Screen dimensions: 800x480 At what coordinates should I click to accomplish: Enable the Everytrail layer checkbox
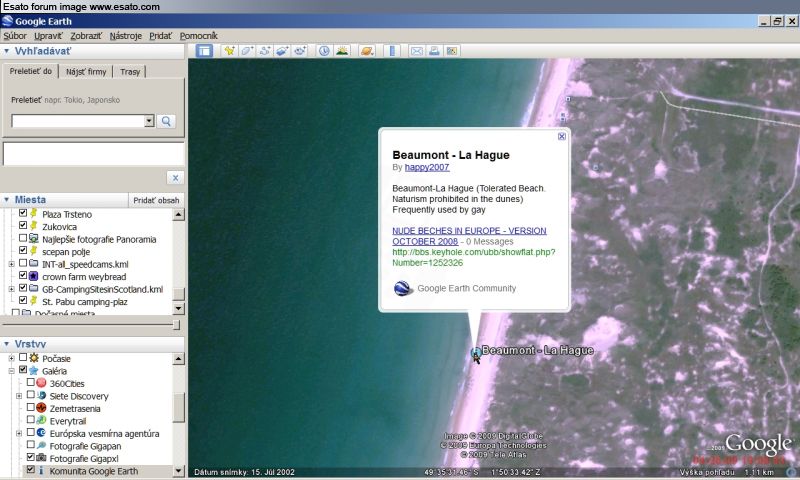pyautogui.click(x=31, y=420)
